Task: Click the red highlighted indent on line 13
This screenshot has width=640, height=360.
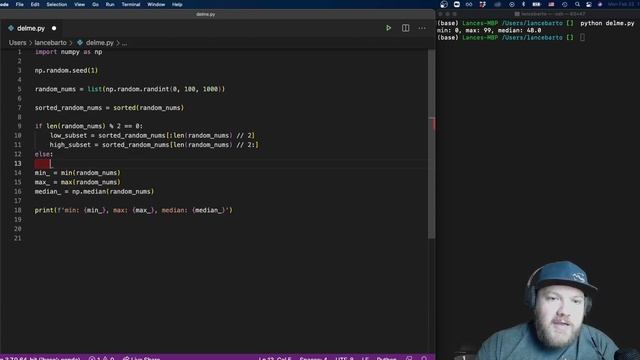Action: (x=42, y=164)
